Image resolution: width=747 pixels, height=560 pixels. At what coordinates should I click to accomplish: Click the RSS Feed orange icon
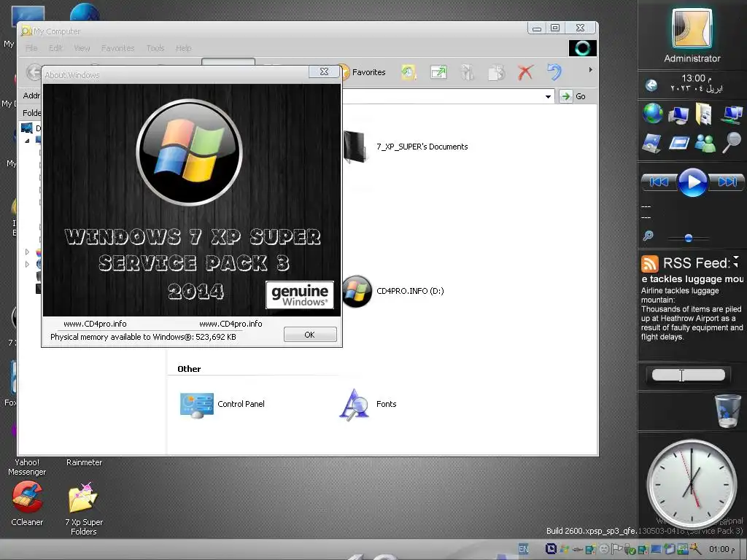(x=649, y=263)
